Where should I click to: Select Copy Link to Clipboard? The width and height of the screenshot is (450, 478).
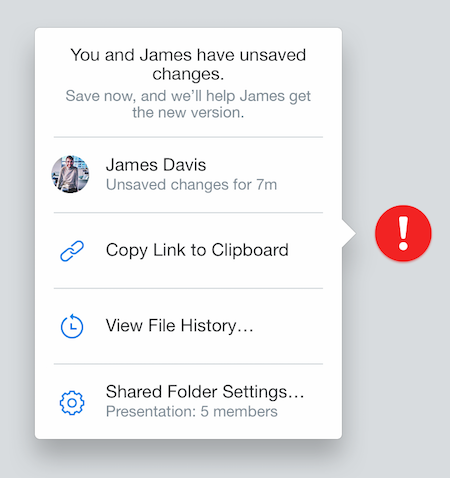tap(188, 250)
